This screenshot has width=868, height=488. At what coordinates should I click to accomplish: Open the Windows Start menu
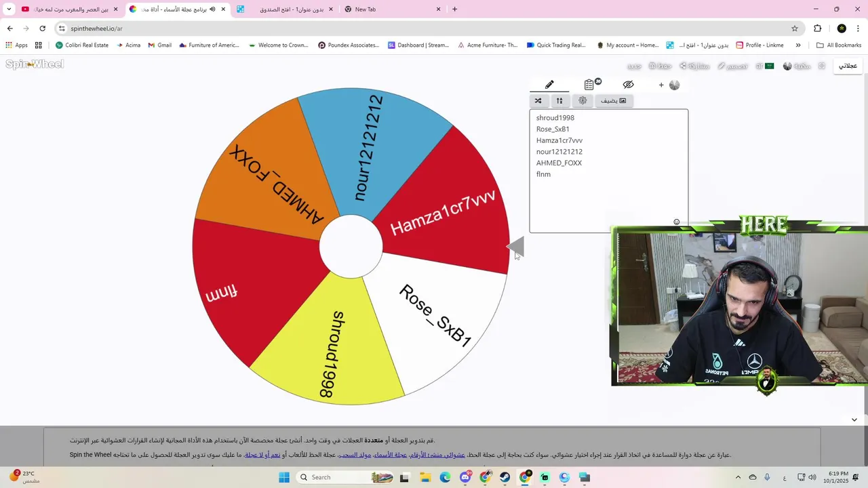284,477
